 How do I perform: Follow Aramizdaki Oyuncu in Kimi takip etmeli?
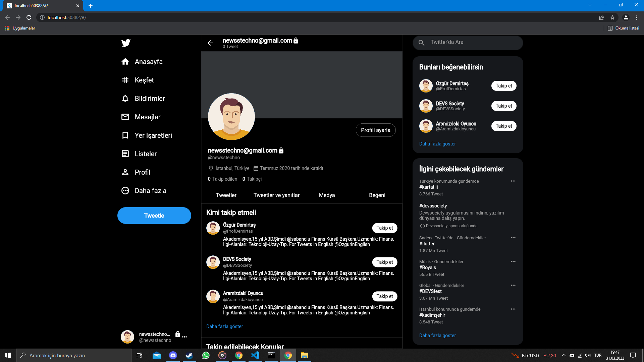coord(385,296)
